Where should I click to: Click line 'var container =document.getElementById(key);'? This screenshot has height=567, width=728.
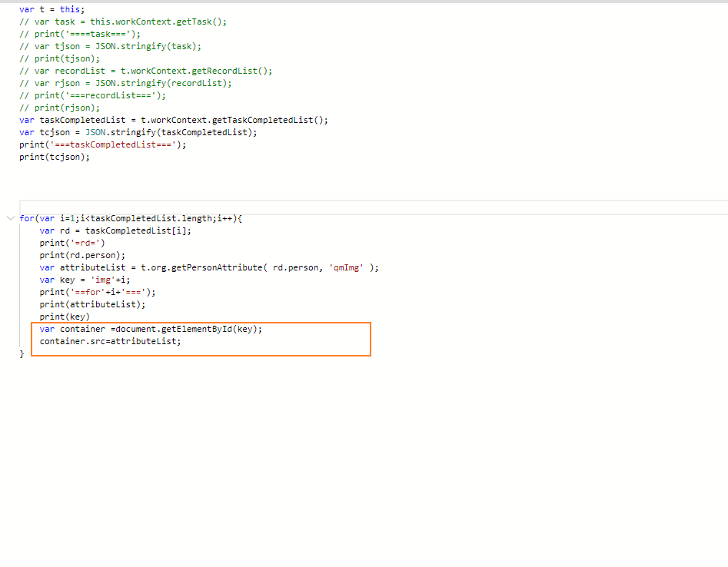point(151,329)
